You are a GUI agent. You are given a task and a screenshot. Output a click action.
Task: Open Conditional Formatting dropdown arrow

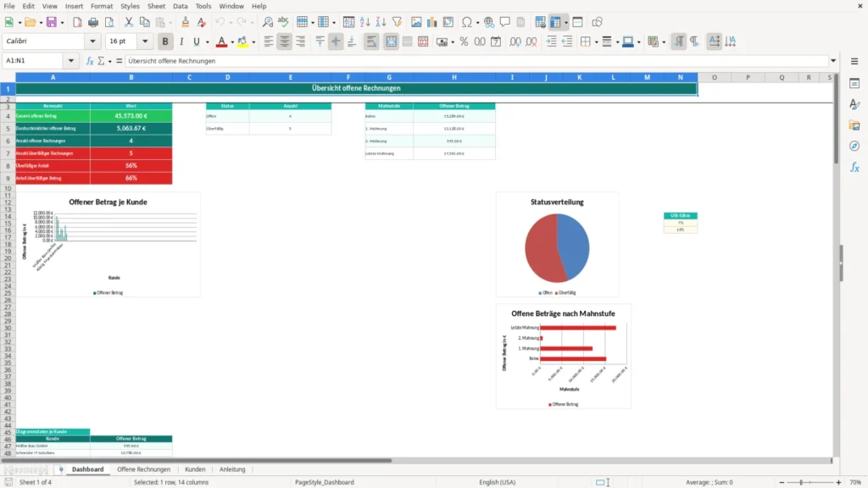tap(664, 42)
